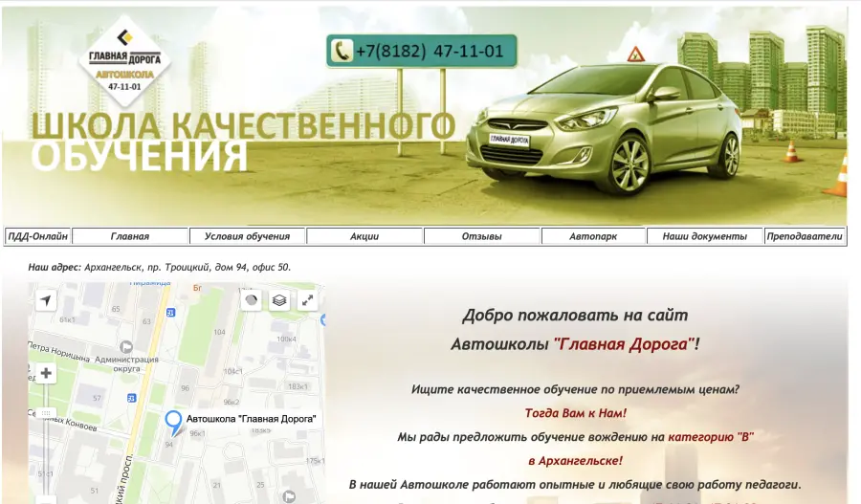Click the flag icon above Администрация округа
861x504 pixels.
126,347
